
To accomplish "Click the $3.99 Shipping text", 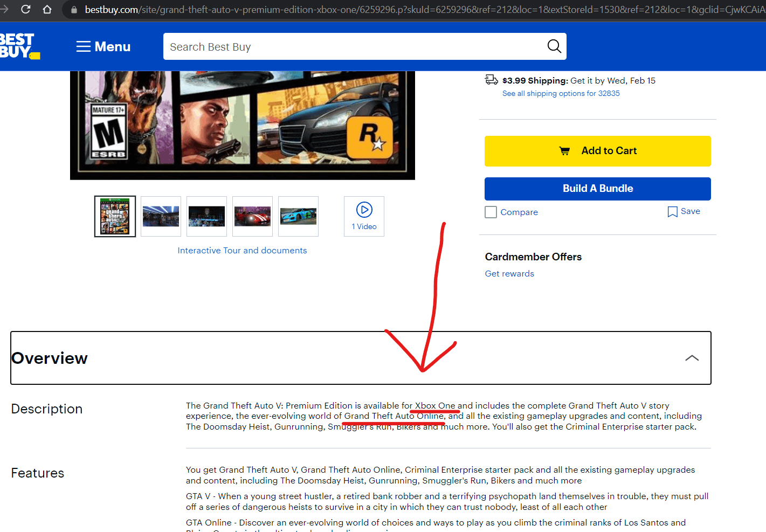I will click(535, 80).
